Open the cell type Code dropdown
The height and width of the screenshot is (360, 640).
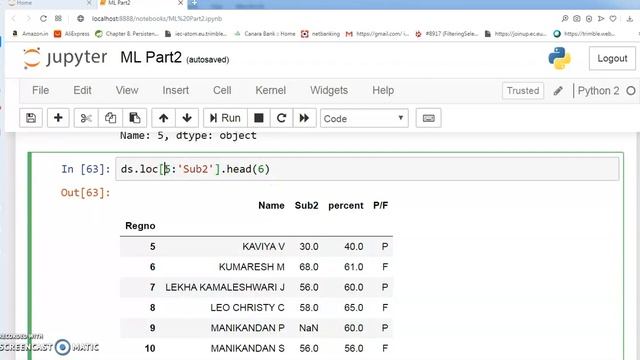(x=364, y=118)
